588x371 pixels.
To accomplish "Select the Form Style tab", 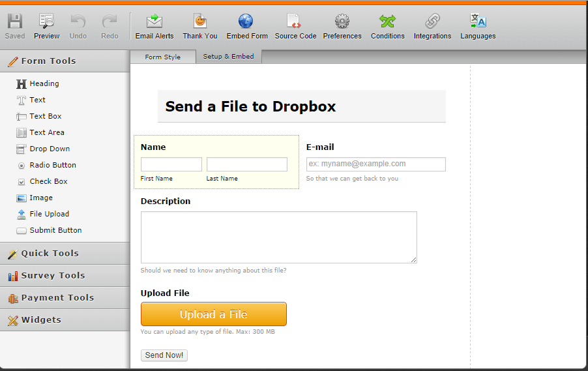I will click(x=162, y=57).
